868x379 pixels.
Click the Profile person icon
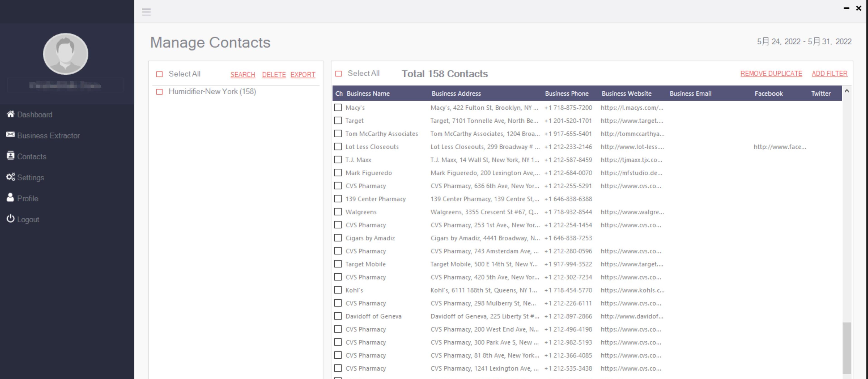pos(10,197)
